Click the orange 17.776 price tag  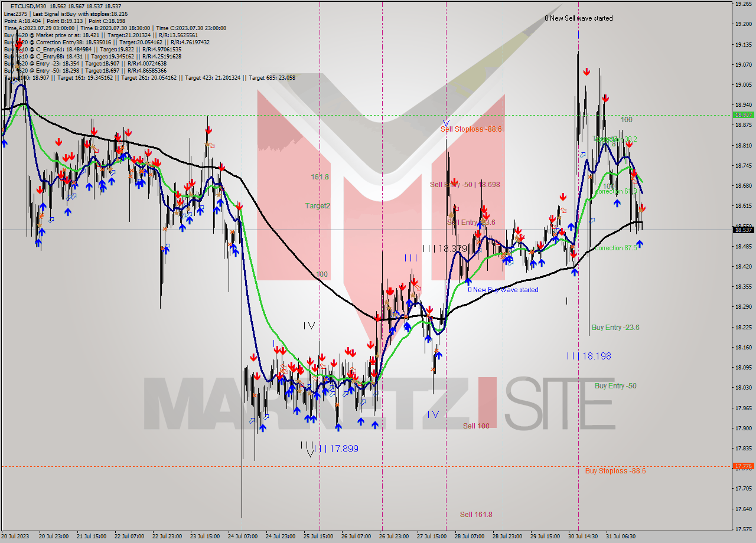(743, 466)
